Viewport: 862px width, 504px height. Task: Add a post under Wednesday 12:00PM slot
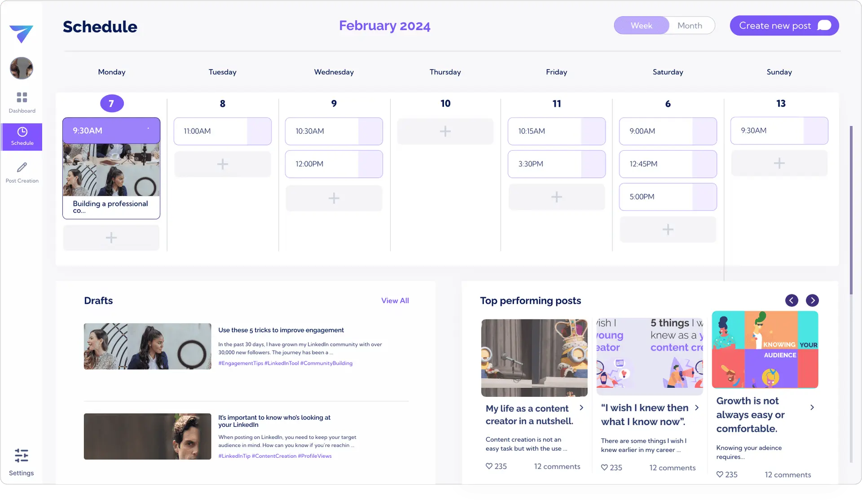coord(334,198)
